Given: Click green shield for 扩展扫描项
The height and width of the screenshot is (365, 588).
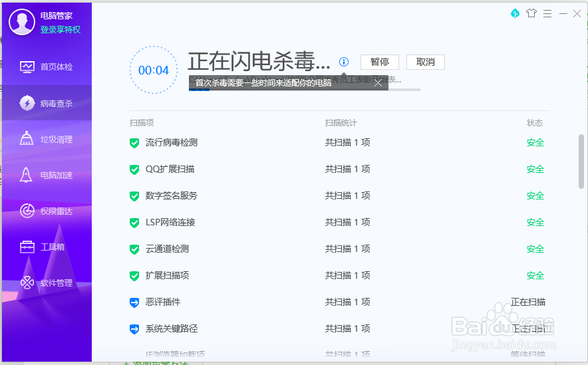Looking at the screenshot, I should (134, 276).
